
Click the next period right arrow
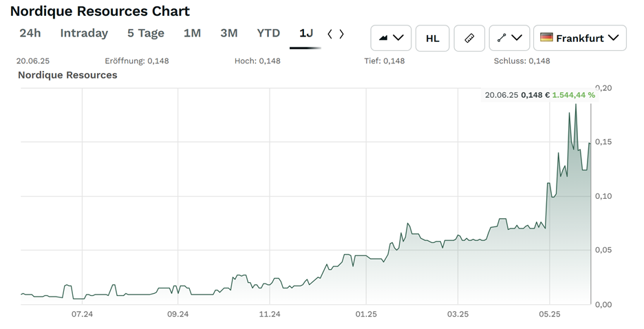click(342, 34)
